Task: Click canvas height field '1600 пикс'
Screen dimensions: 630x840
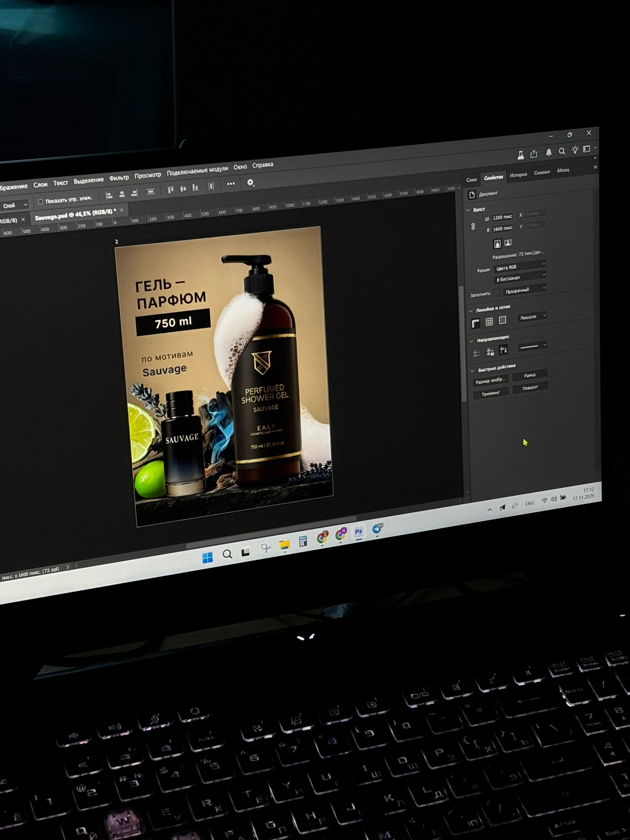Action: [503, 229]
